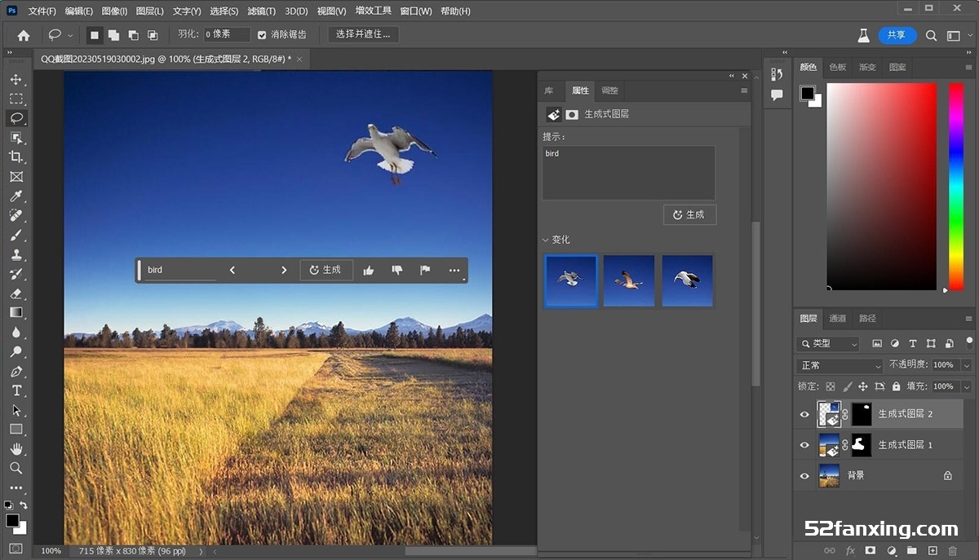Click the trash icon to delete layer
The image size is (979, 560).
point(953,551)
